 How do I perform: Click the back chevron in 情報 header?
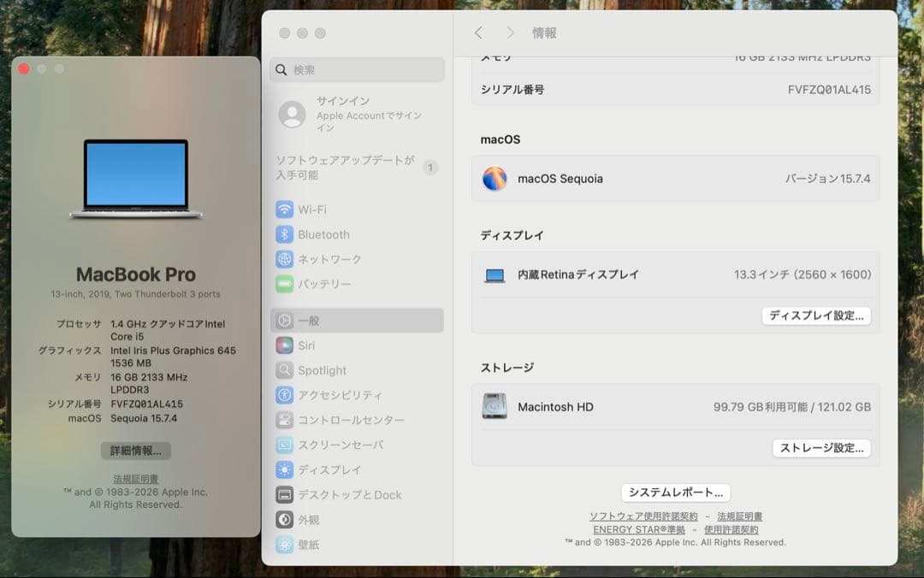479,32
